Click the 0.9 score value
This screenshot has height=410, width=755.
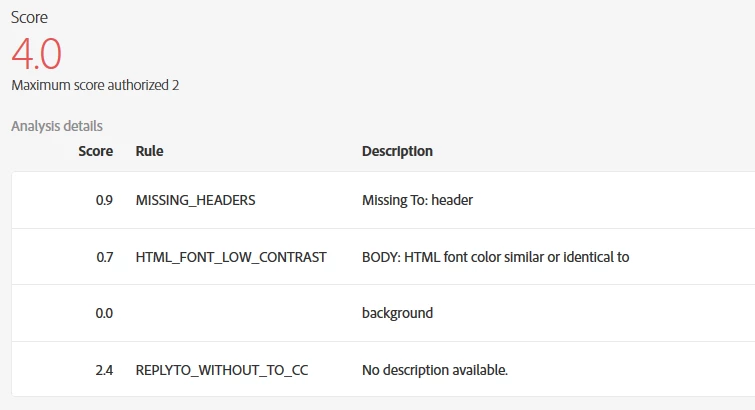tap(104, 200)
